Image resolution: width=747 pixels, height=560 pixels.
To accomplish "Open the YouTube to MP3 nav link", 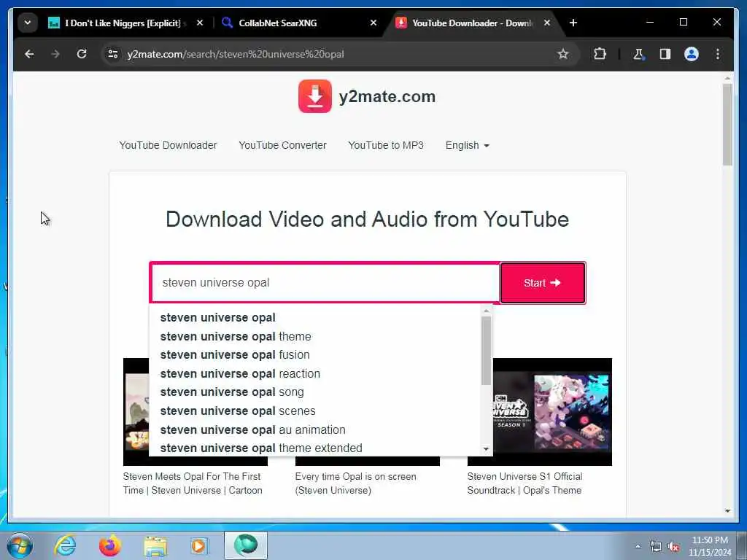I will [386, 145].
